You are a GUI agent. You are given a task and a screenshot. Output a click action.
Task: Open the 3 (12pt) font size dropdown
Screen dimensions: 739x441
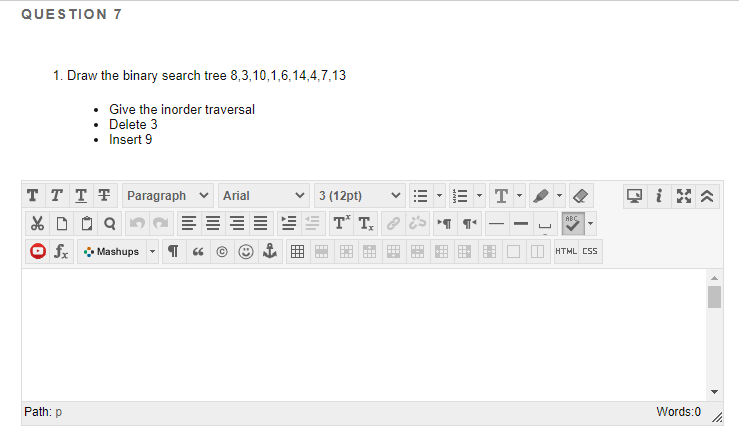coord(360,196)
